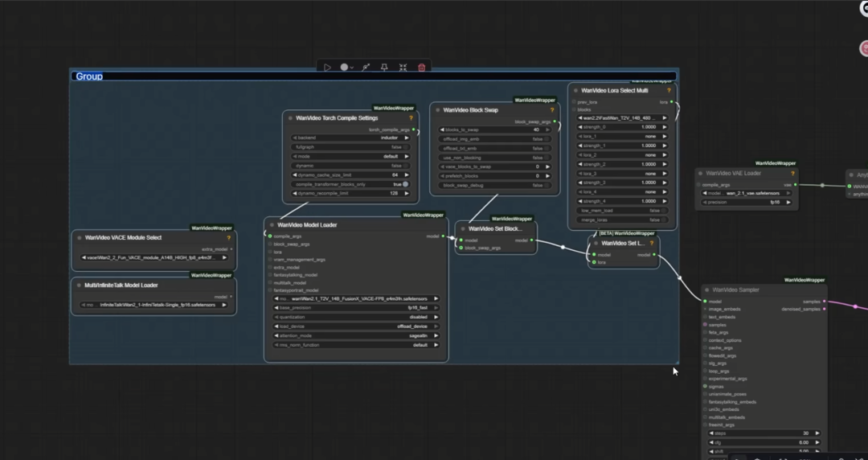Collapse the WanVideo Model Loader node dot
This screenshot has height=460, width=868.
[272, 225]
